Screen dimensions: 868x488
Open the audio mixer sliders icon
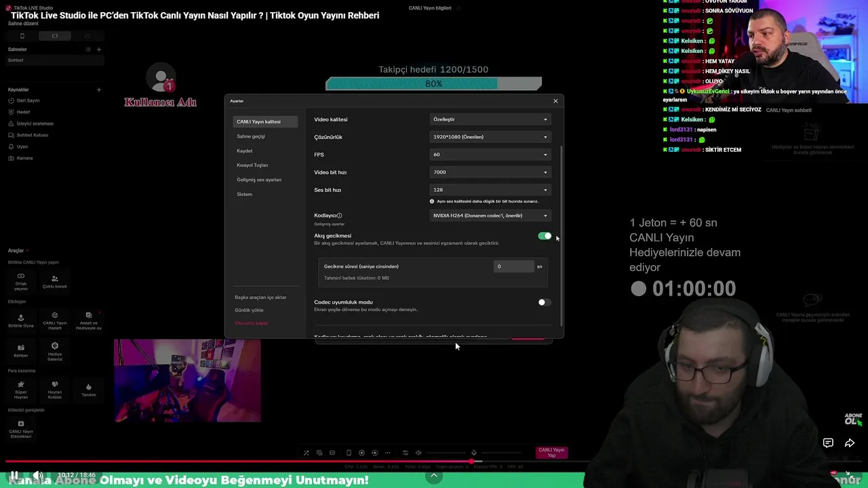point(406,453)
